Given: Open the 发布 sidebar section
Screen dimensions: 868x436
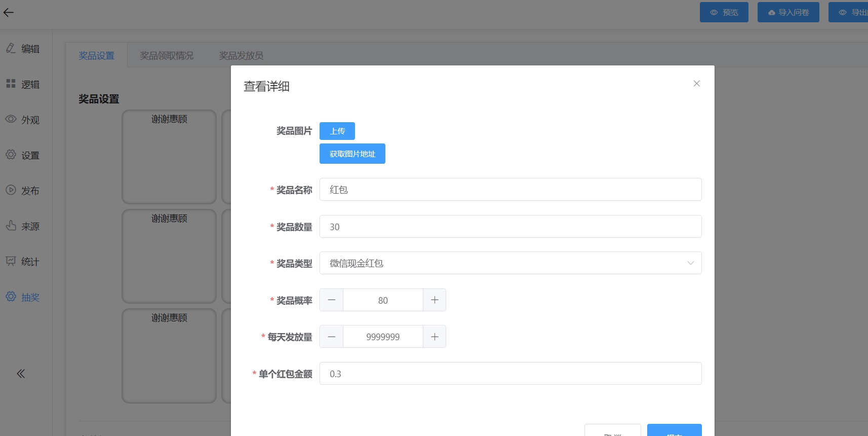Looking at the screenshot, I should pyautogui.click(x=23, y=191).
